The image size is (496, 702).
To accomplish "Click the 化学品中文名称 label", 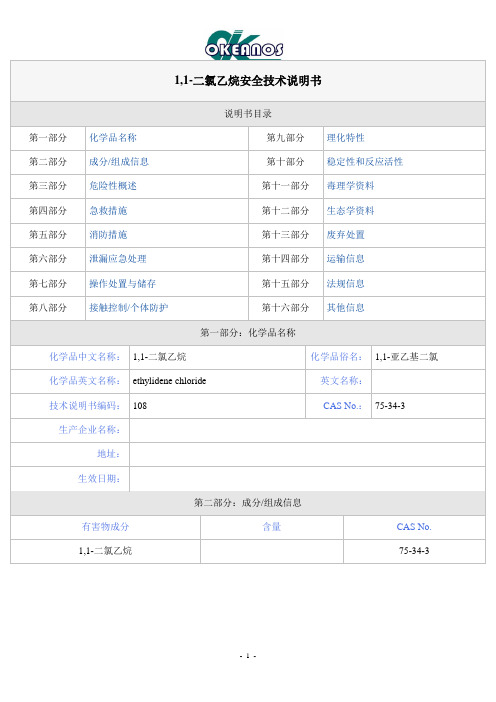I will click(x=85, y=357).
